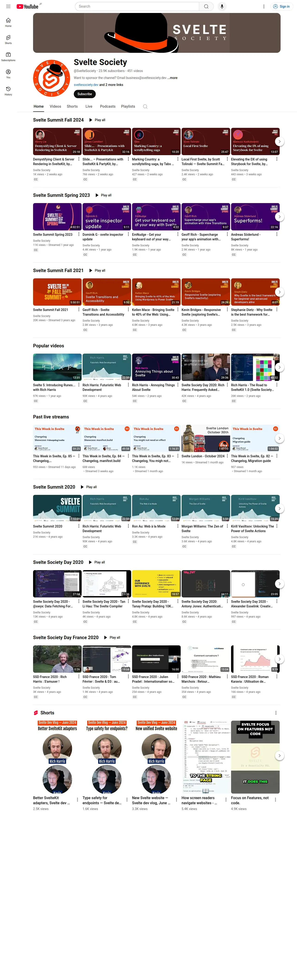Open the top-bar settings three-dot menu
This screenshot has height=980, width=297.
[x=264, y=6]
